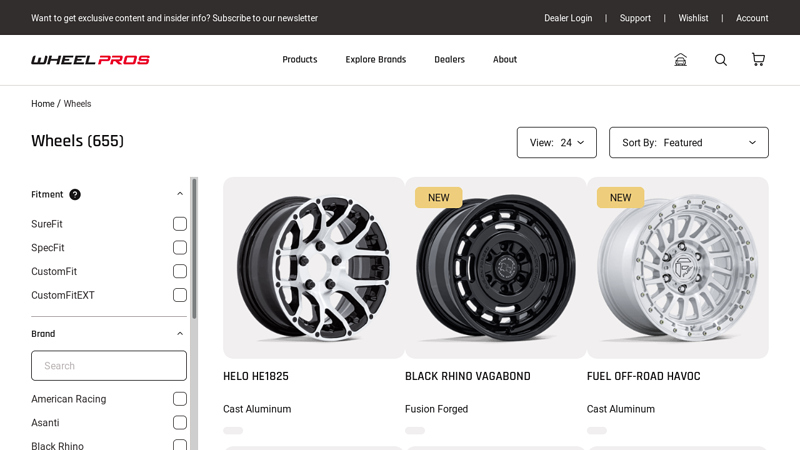Click the Wheels breadcrumb link

click(78, 104)
